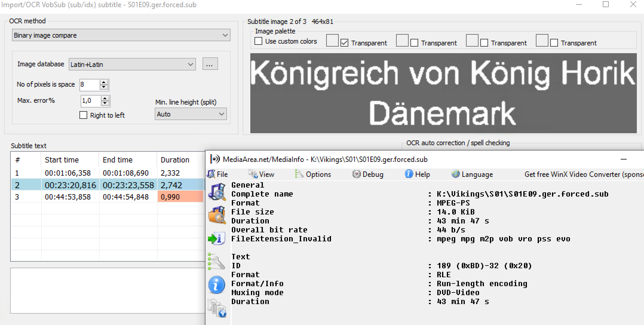Image resolution: width=644 pixels, height=325 pixels.
Task: Click the ellipsis button beside Image database
Action: 210,64
